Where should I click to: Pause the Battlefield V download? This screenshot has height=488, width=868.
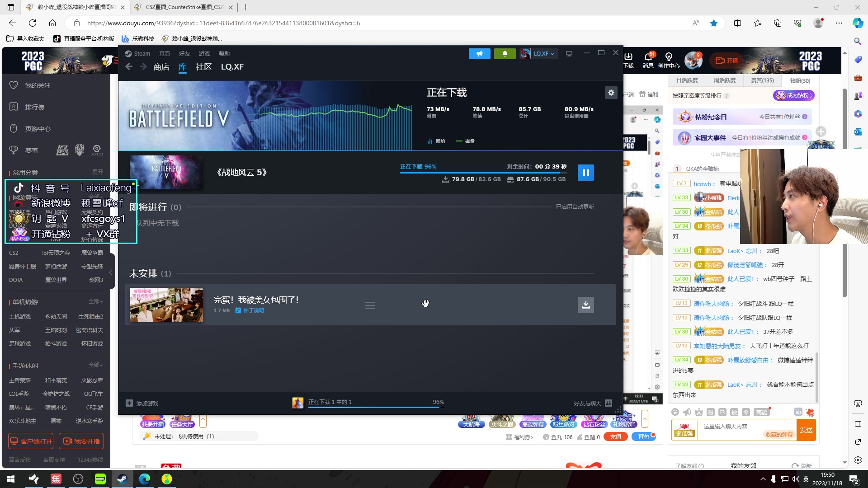(585, 172)
